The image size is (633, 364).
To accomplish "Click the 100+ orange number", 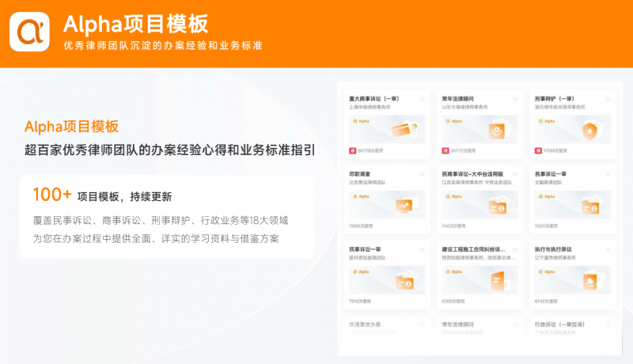I will click(x=52, y=195).
